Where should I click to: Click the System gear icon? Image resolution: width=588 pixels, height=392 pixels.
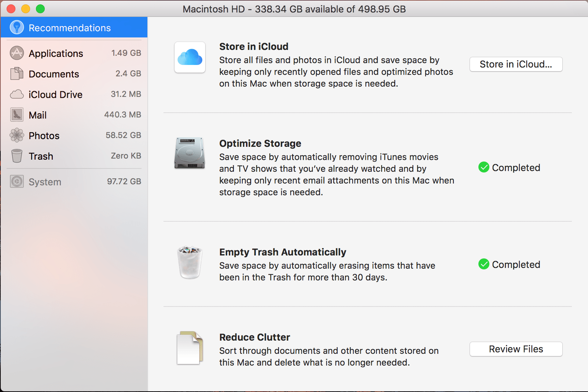coord(16,181)
